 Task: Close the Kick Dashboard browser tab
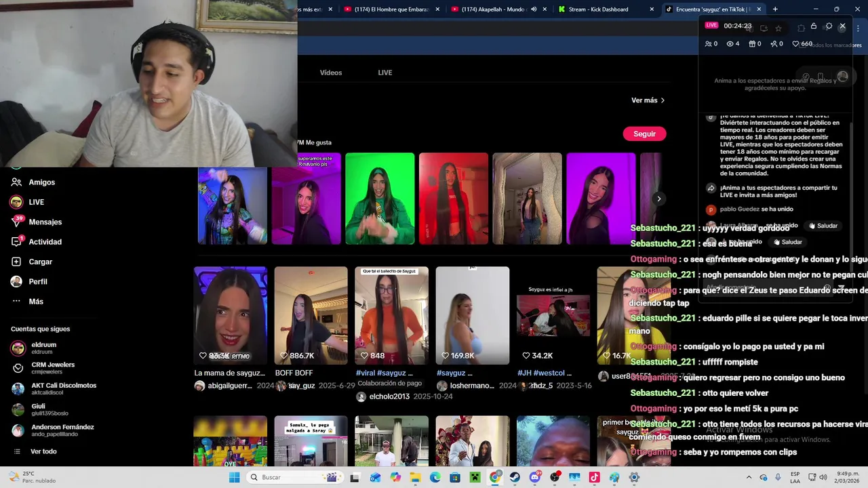pyautogui.click(x=652, y=9)
